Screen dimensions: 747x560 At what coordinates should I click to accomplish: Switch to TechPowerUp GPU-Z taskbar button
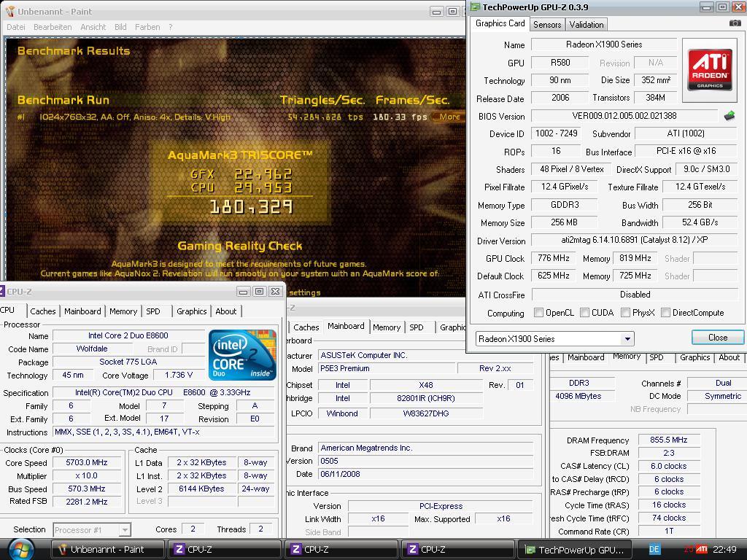(574, 549)
